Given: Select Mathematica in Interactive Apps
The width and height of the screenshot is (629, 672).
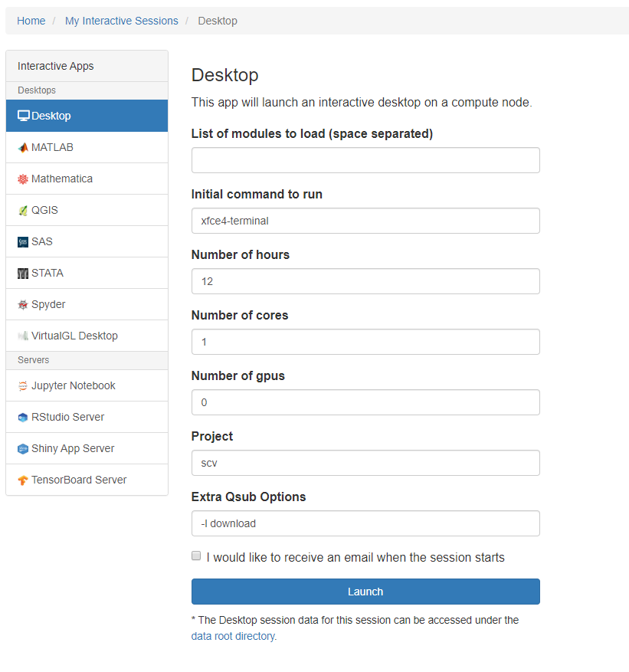Looking at the screenshot, I should point(87,179).
